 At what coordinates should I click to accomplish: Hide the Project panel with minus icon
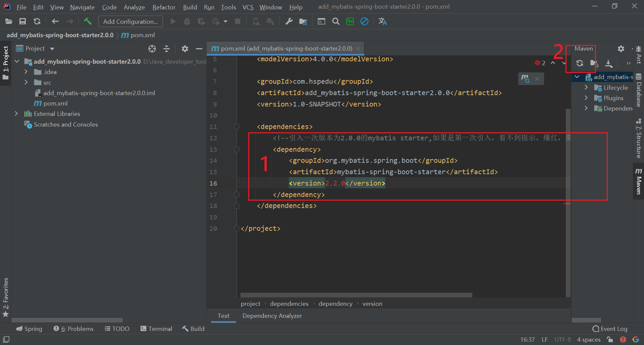point(199,49)
